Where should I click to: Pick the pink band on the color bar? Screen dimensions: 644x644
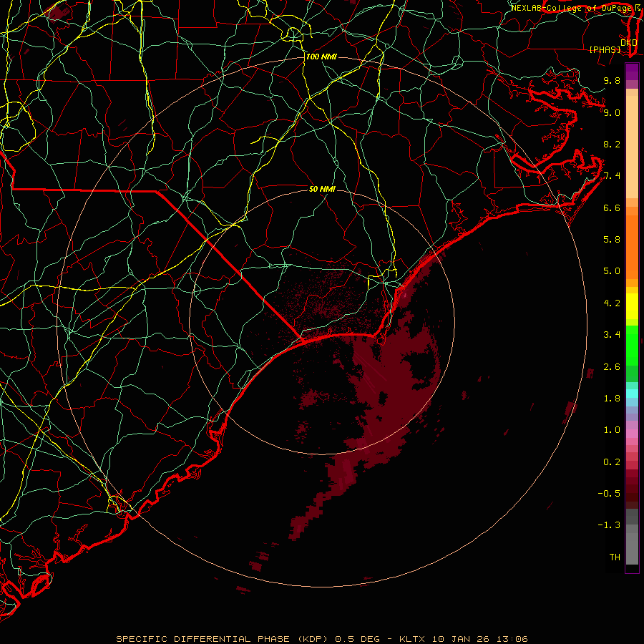pos(632,434)
